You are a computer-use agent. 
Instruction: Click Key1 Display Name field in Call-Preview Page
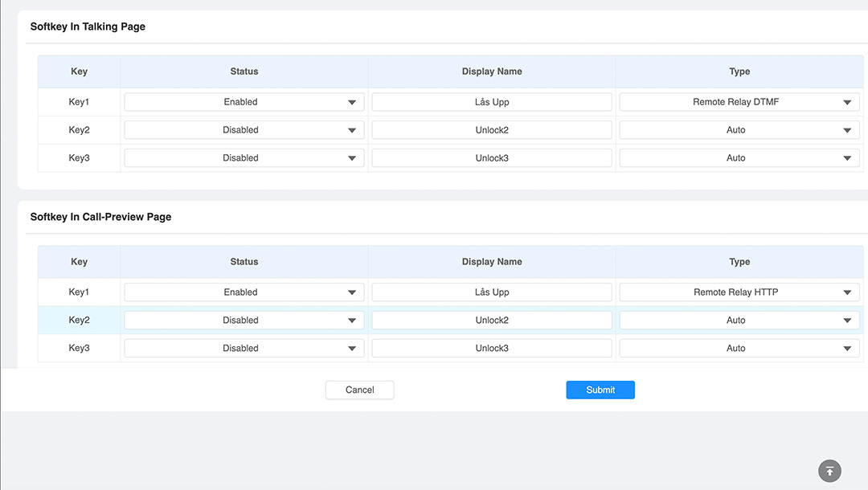tap(492, 292)
